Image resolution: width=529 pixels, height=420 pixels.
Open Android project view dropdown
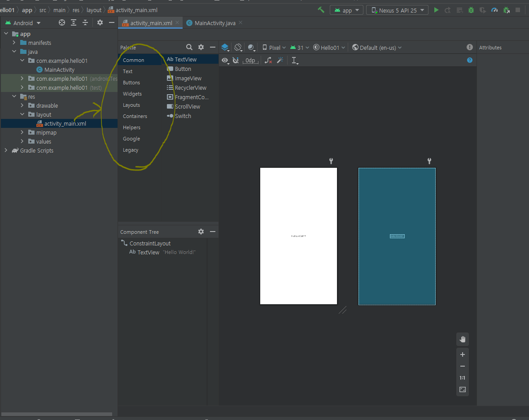(x=22, y=23)
